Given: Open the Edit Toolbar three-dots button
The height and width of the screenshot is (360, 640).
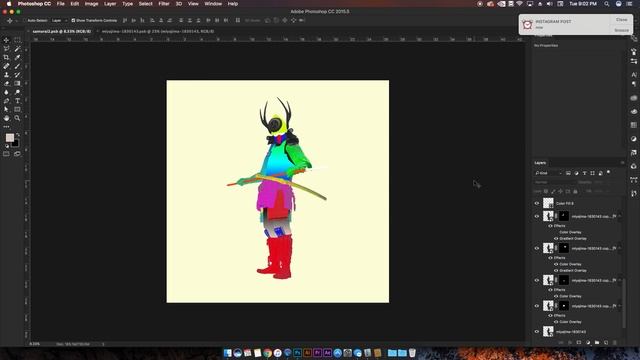Looking at the screenshot, I should [x=6, y=127].
